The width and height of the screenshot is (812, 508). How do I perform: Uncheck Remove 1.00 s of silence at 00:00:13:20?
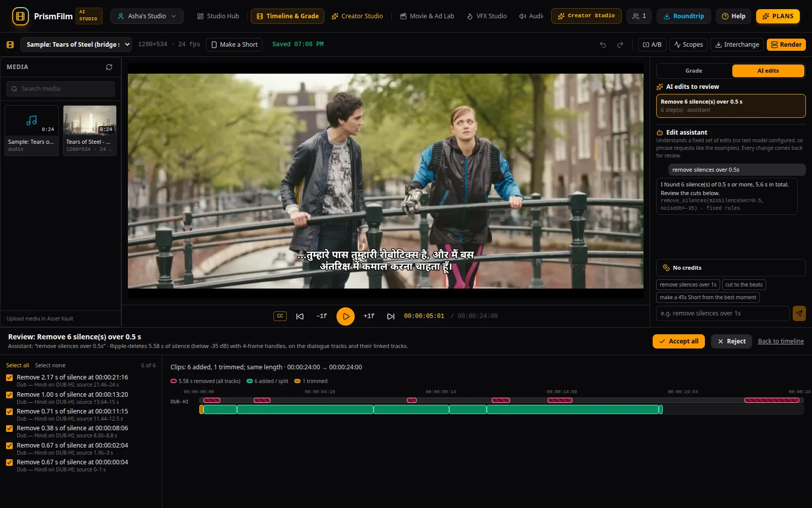(x=9, y=395)
